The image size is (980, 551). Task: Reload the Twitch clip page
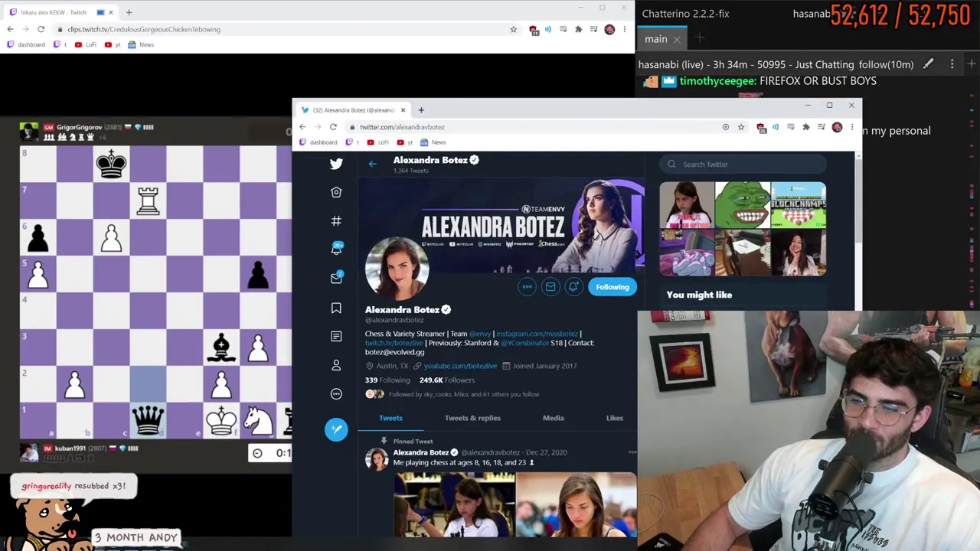(x=41, y=29)
